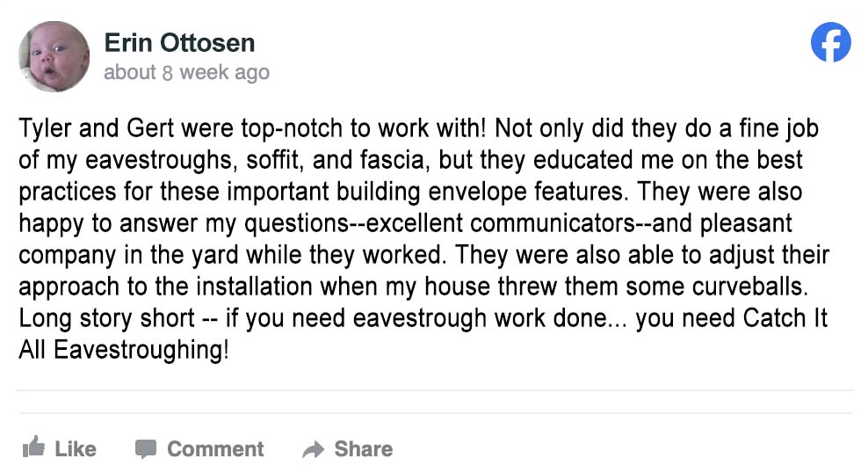The height and width of the screenshot is (473, 868).
Task: Click the 'about 8 week ago' timestamp
Action: pos(186,72)
